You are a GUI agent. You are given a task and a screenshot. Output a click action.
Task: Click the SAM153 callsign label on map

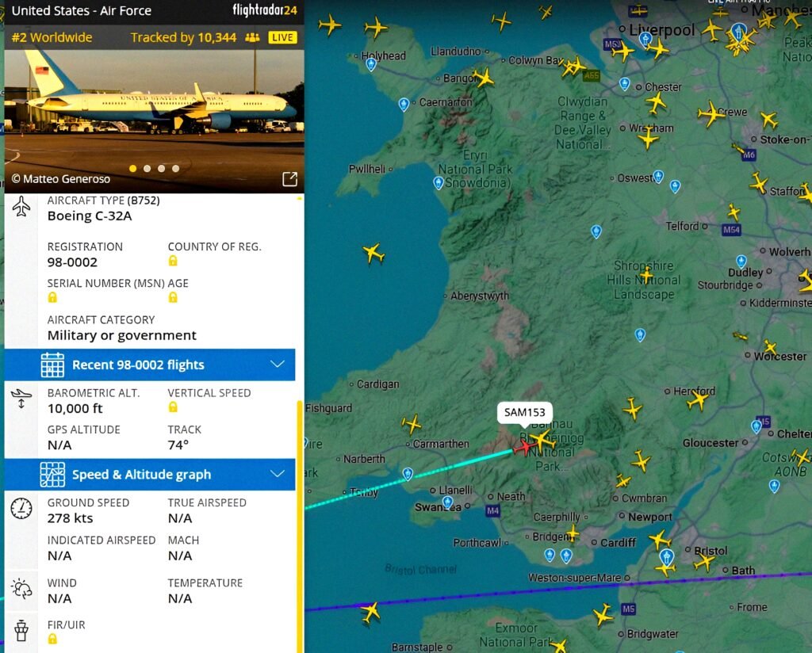coord(525,413)
